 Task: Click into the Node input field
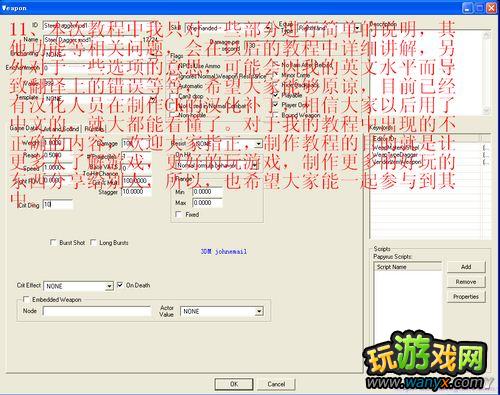click(x=97, y=311)
